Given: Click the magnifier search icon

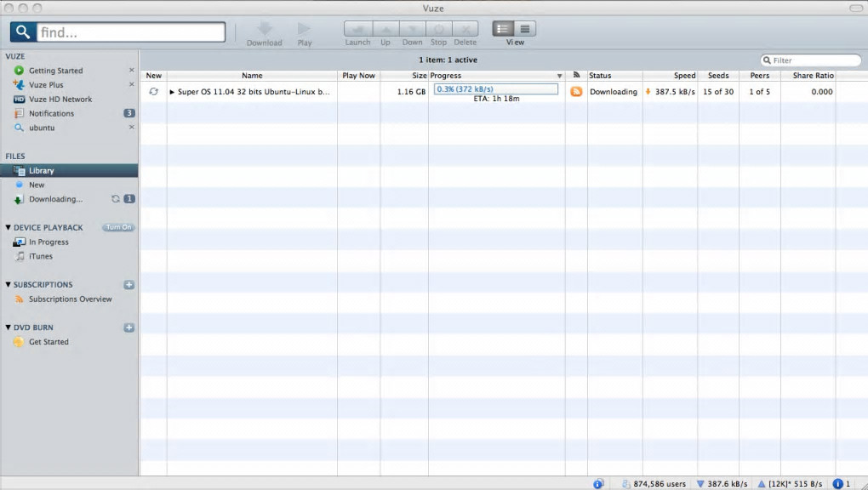Looking at the screenshot, I should (x=23, y=32).
